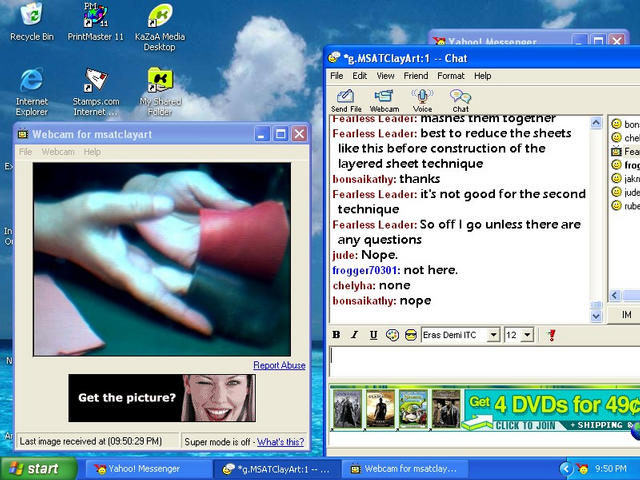Select bonsaikathy smiley in user list
Viewport: 640px width, 480px height.
coord(616,124)
